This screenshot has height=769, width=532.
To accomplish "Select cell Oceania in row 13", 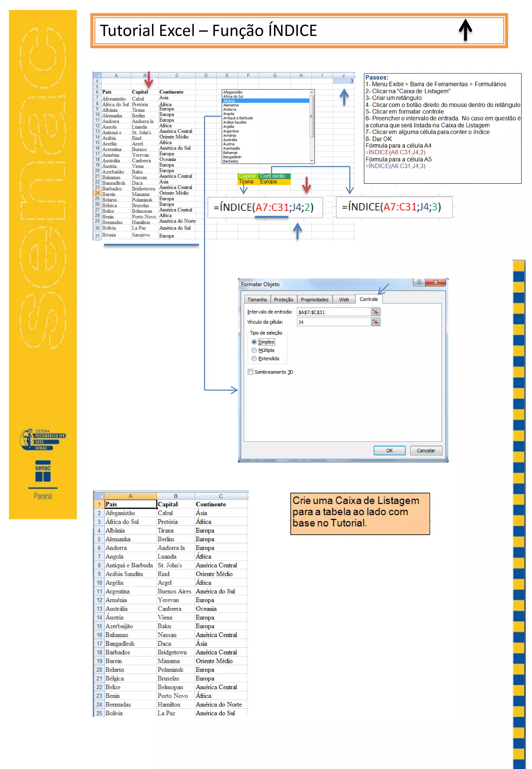I will 221,609.
